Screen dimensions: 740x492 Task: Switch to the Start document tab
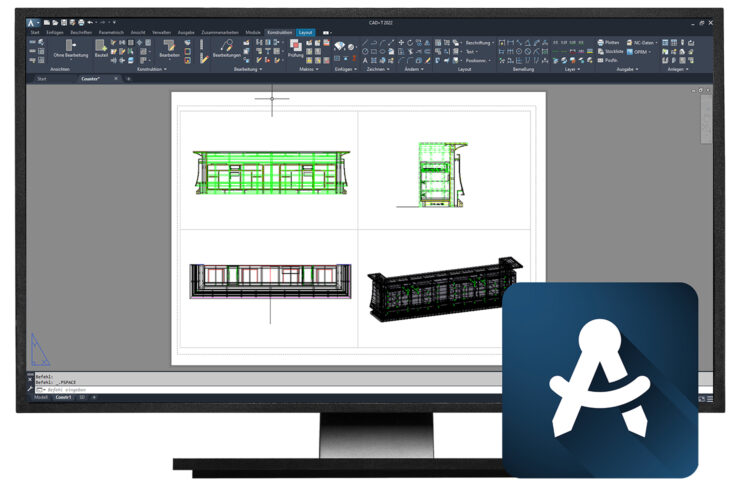[41, 78]
